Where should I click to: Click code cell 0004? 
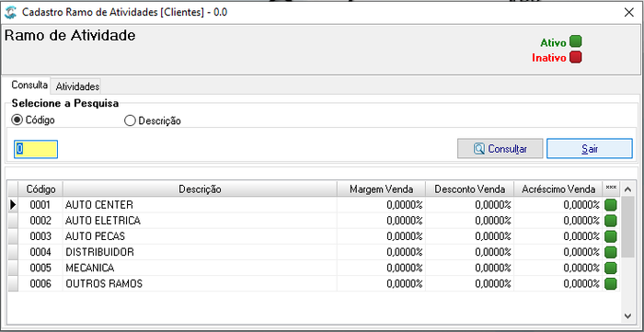click(x=40, y=252)
